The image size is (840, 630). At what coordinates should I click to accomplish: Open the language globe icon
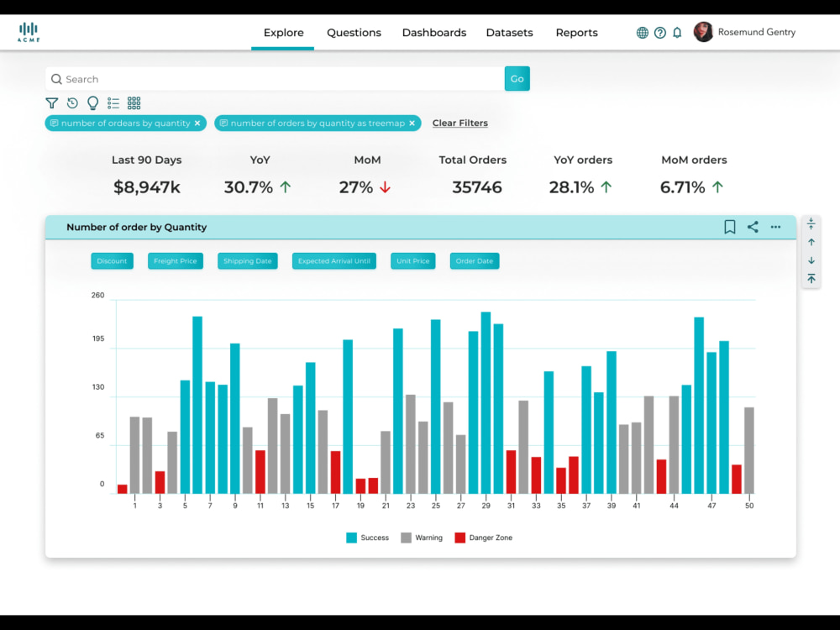click(x=643, y=33)
